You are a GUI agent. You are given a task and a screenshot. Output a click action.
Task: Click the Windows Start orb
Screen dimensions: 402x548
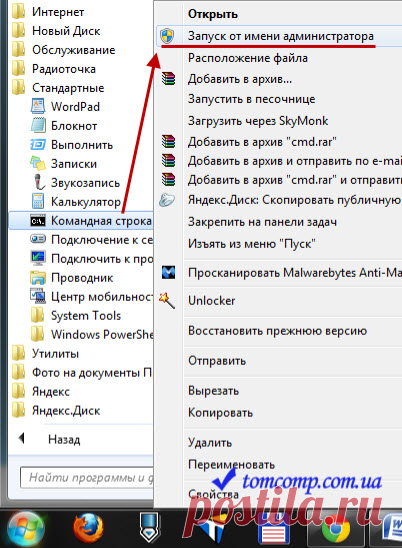(26, 529)
